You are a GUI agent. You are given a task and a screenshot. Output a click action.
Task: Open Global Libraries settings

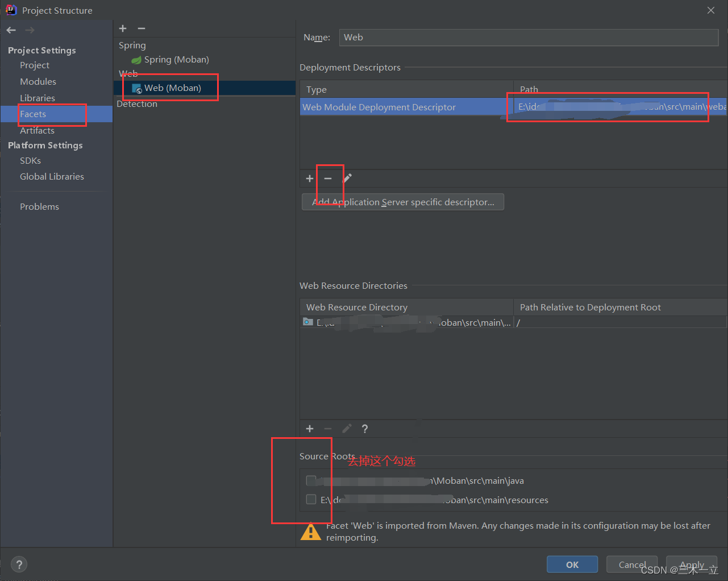52,177
